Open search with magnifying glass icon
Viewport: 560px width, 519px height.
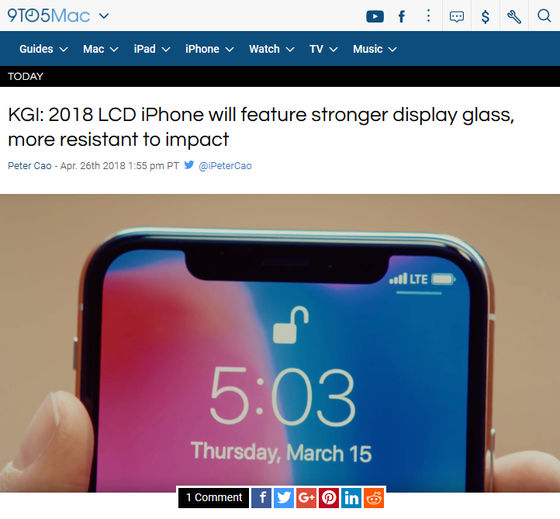click(x=544, y=16)
